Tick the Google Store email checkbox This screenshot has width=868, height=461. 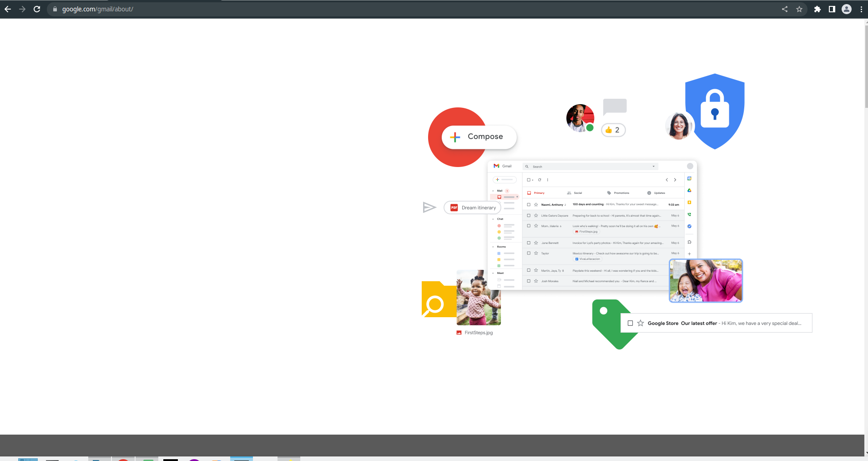point(630,323)
